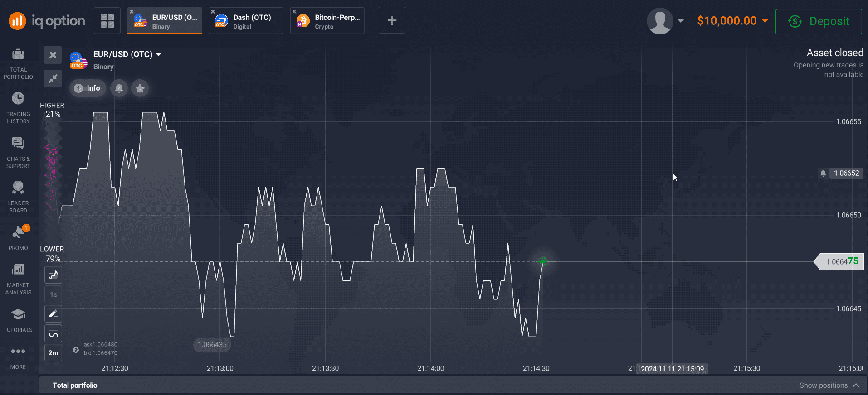Toggle the chart collapse arrows button
Image resolution: width=868 pixels, height=395 pixels.
click(53, 79)
